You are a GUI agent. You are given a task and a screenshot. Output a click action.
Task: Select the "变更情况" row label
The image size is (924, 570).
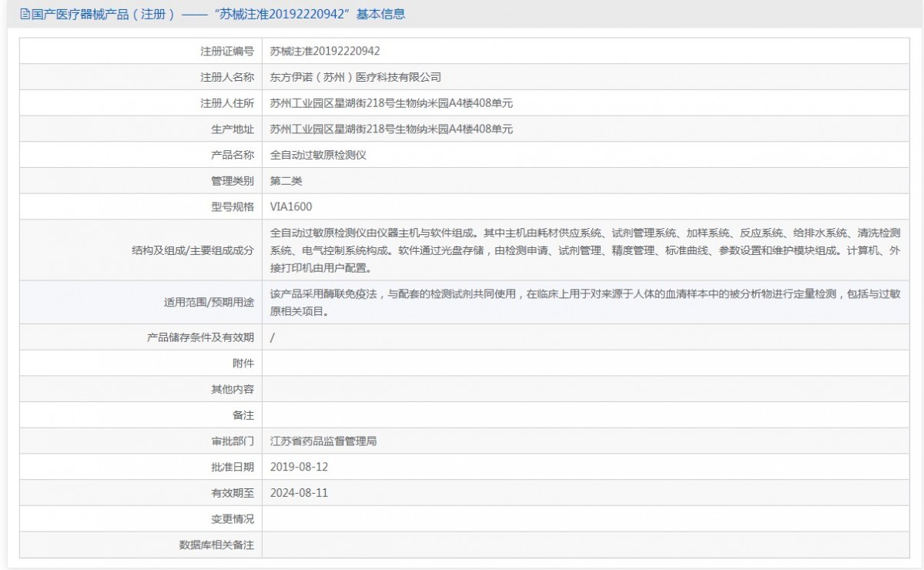(233, 518)
